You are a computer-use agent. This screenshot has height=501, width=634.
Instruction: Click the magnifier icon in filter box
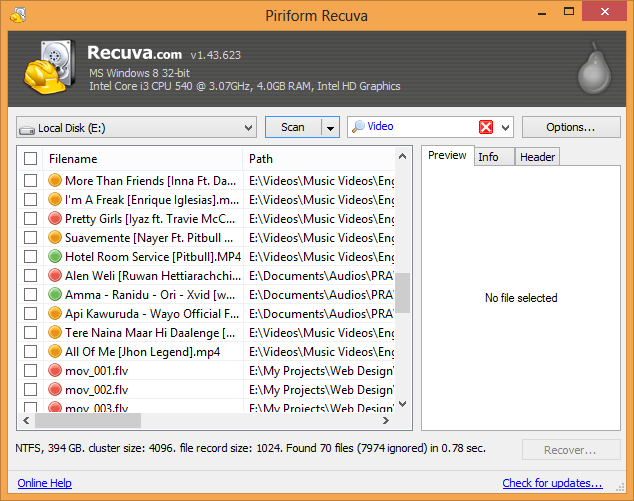pos(358,127)
